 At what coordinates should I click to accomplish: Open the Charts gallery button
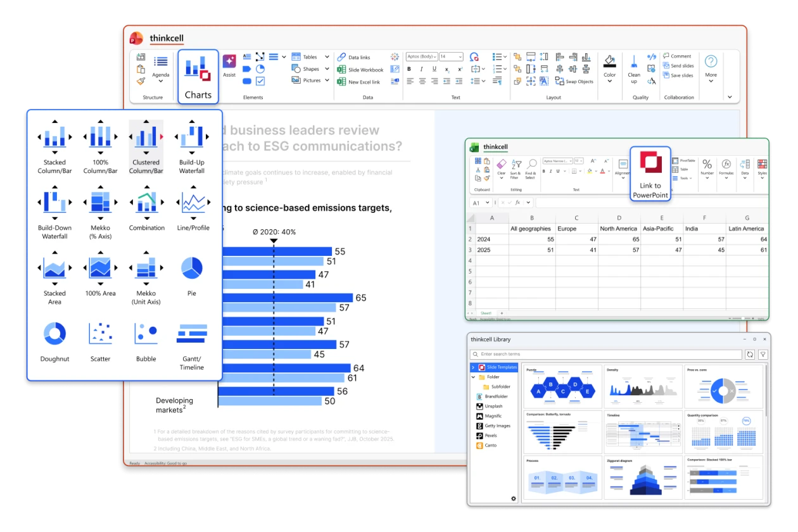pyautogui.click(x=198, y=77)
